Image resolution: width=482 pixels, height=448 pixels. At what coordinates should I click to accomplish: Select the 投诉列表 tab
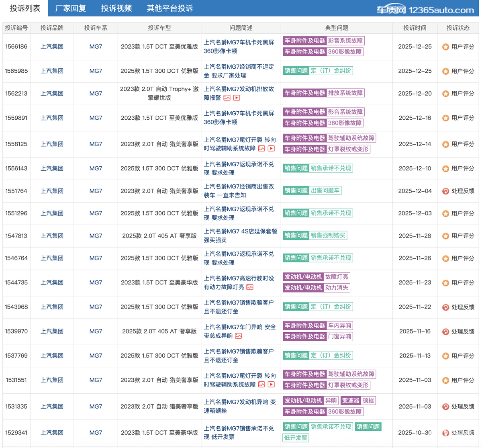[x=25, y=8]
